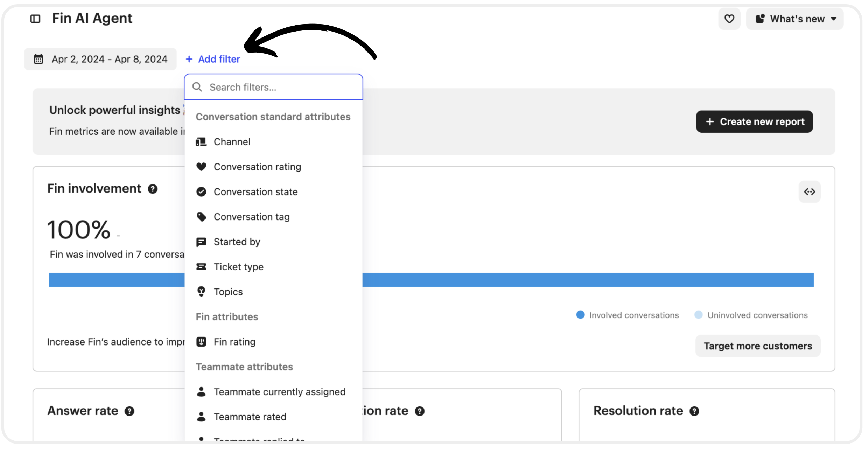Choose Teammate currently assigned filter
The width and height of the screenshot is (868, 453).
pos(273,392)
